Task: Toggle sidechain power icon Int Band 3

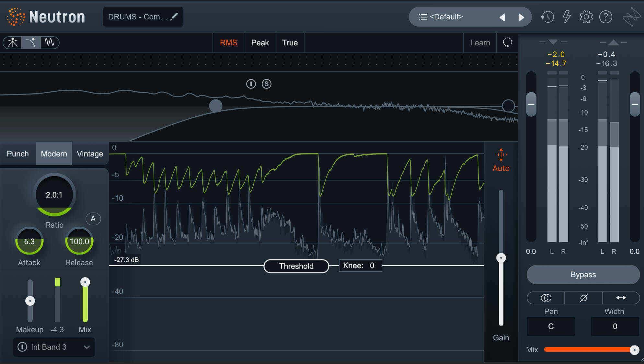Action: tap(22, 347)
